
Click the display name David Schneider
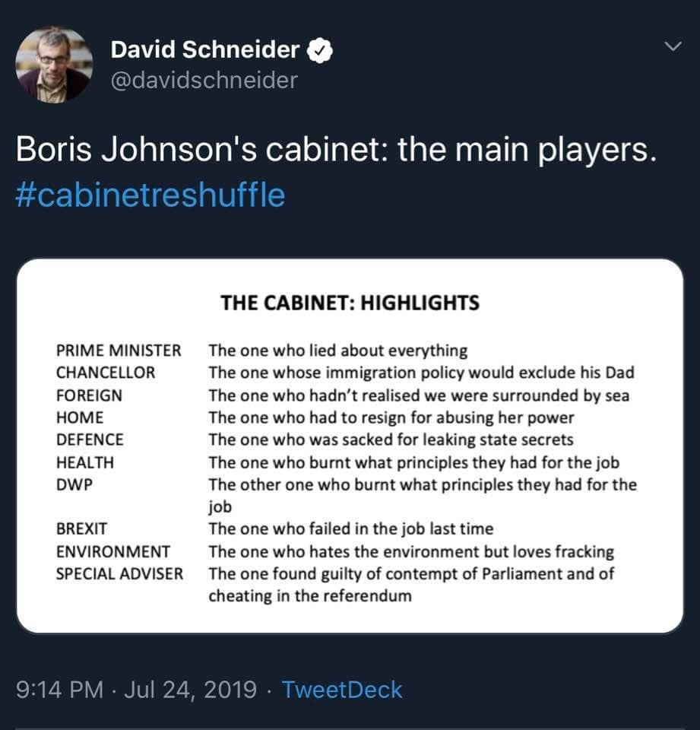(x=205, y=50)
